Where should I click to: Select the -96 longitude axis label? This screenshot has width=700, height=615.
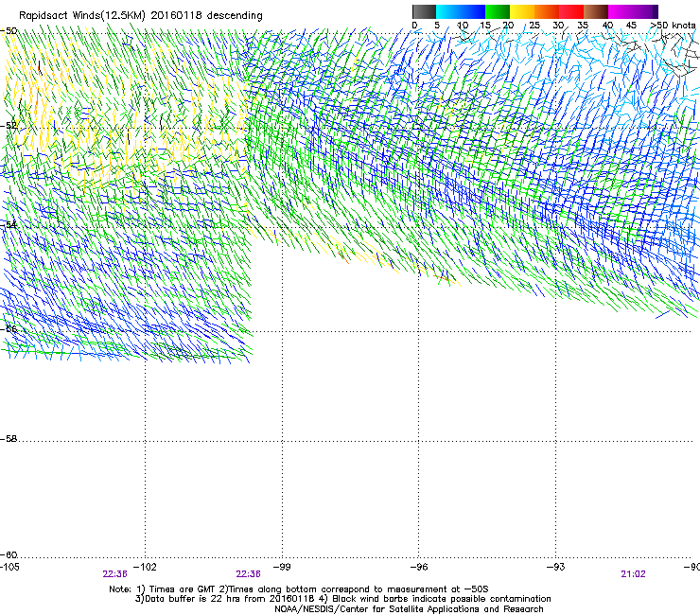[x=419, y=567]
